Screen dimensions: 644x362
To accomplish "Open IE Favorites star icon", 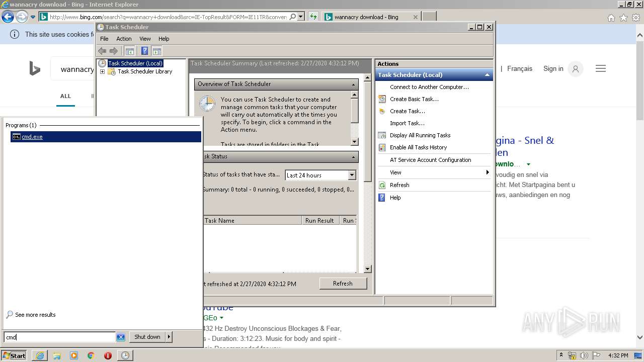I will tap(623, 18).
